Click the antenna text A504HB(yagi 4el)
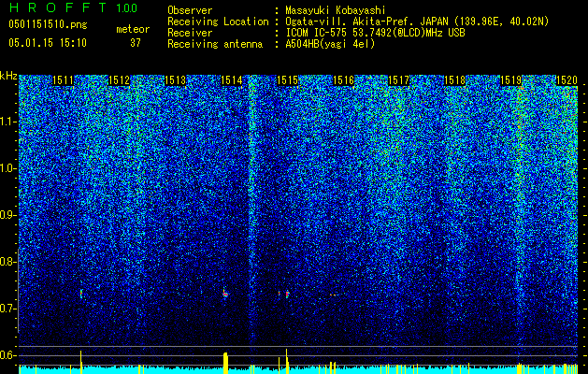The image size is (588, 374). point(330,44)
